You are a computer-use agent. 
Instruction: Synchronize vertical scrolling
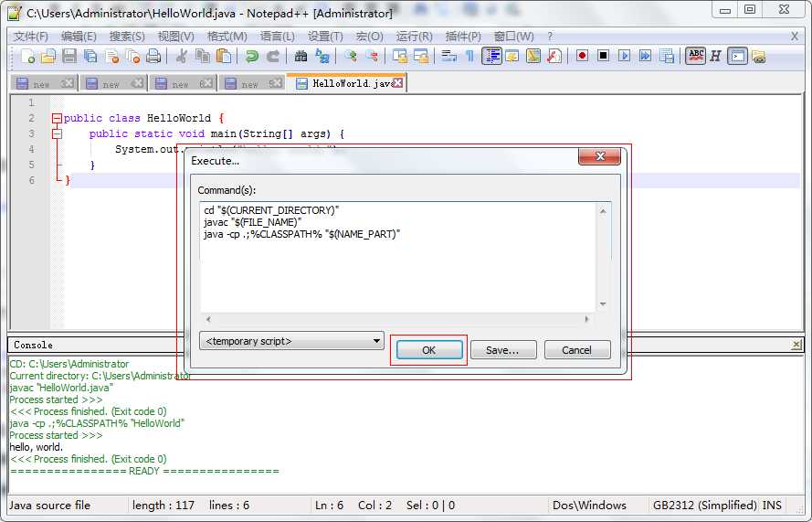pos(400,56)
